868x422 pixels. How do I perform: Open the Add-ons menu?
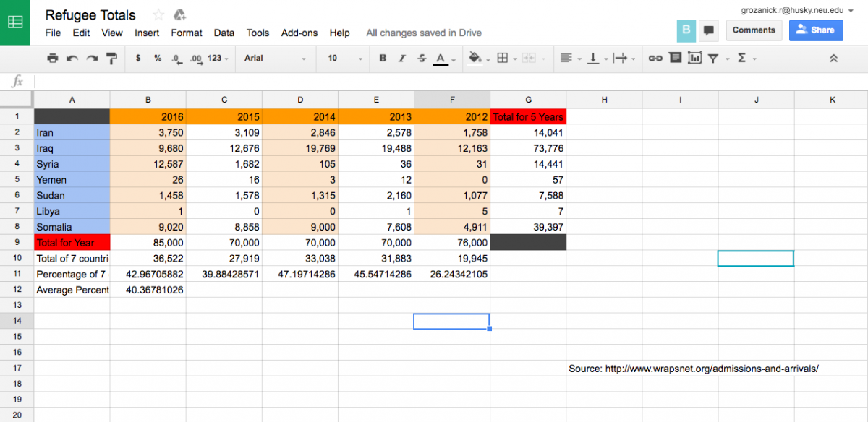299,33
